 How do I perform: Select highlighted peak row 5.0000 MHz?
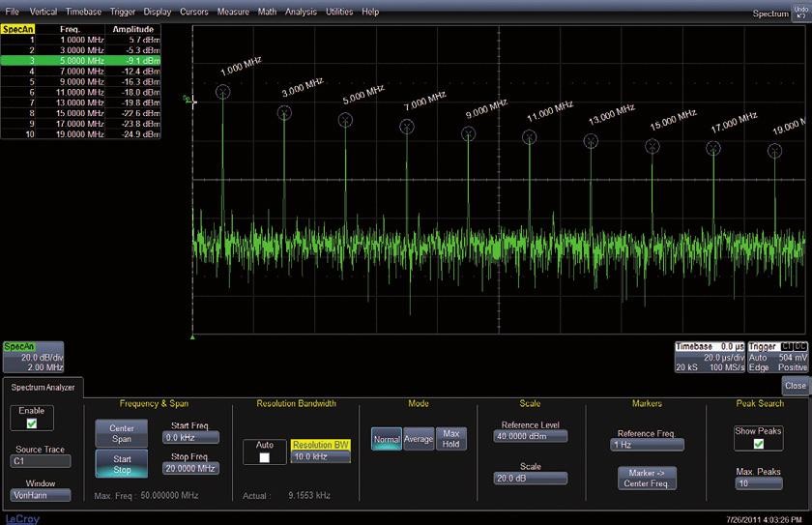[x=81, y=61]
